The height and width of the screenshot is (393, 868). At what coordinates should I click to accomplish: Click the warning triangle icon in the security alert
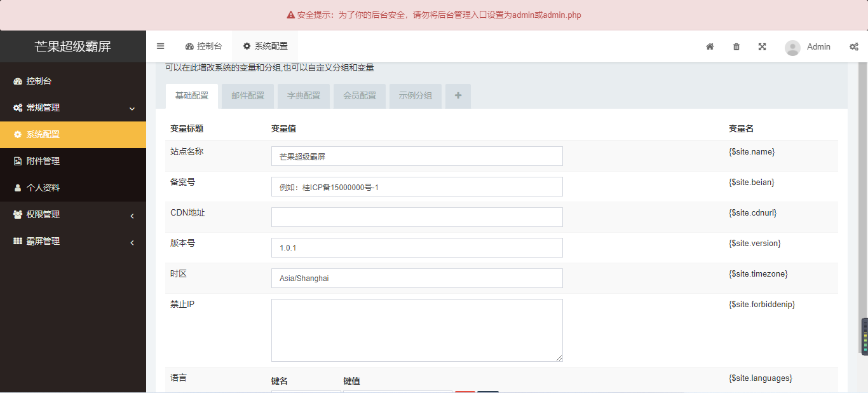[291, 15]
